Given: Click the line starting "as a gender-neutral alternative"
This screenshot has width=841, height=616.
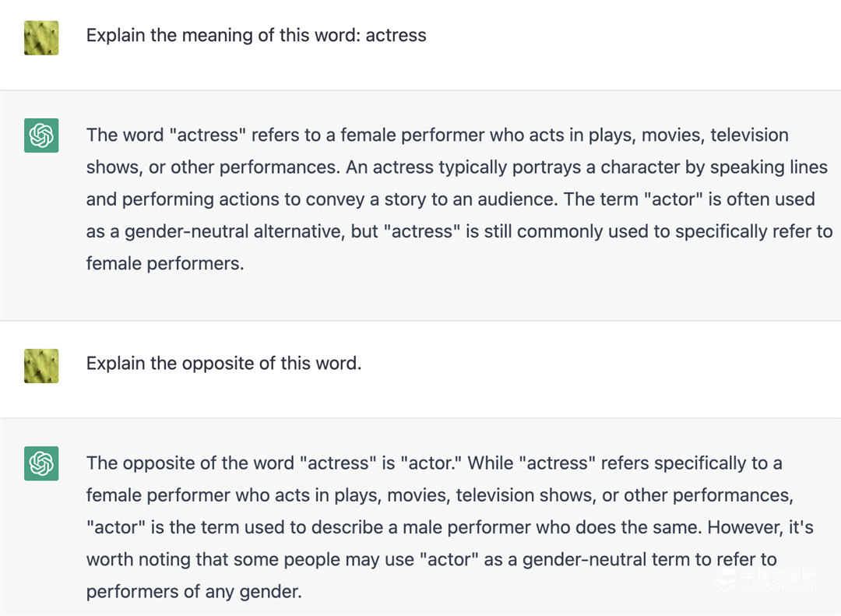Looking at the screenshot, I should pyautogui.click(x=459, y=231).
